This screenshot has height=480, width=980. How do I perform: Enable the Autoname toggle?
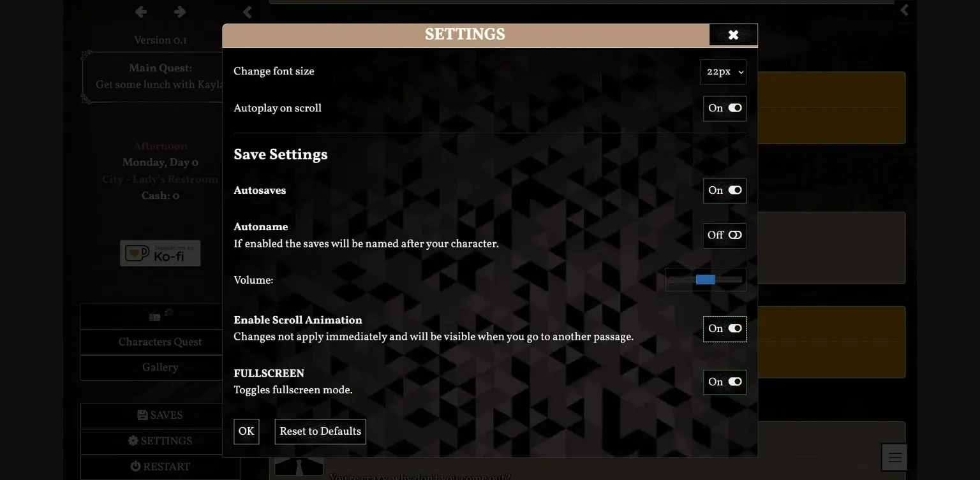pos(725,235)
